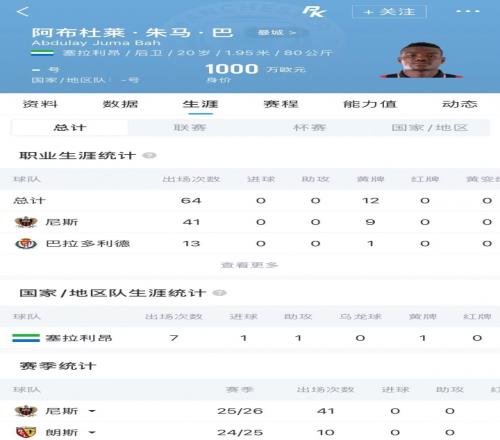The image size is (500, 440).
Task: Open help icon beside 职业生涯统计
Action: 149,155
